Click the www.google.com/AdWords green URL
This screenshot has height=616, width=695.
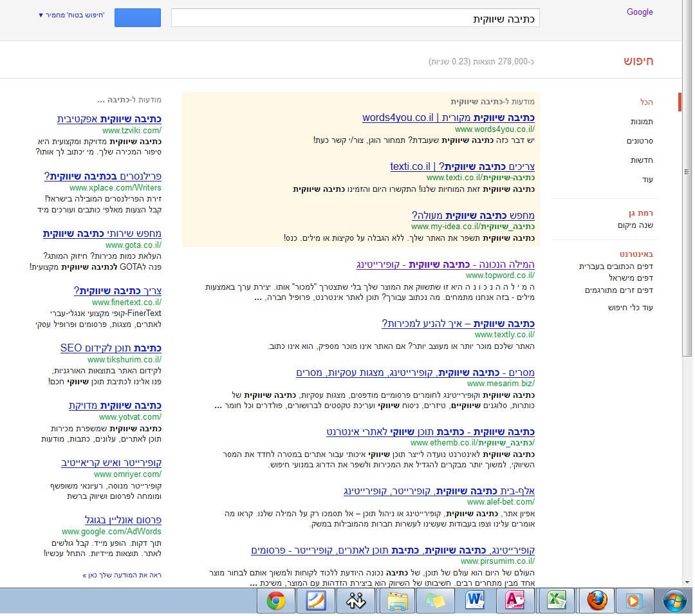pos(111,532)
